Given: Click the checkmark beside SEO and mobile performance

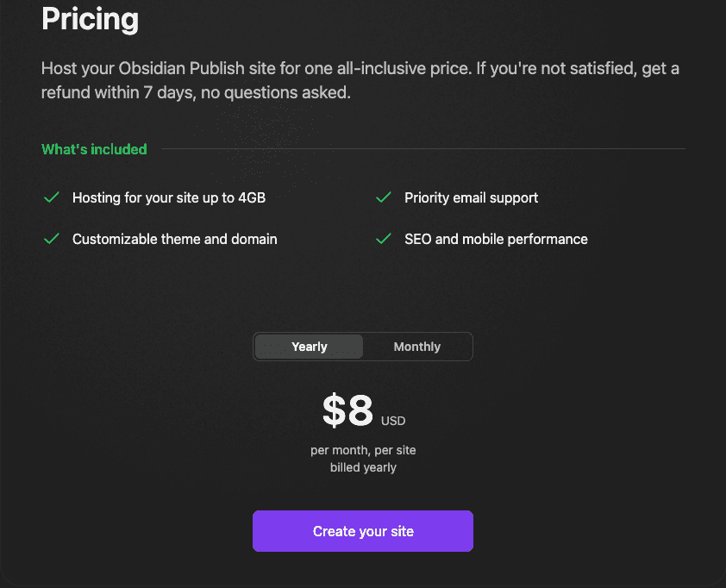Looking at the screenshot, I should [x=384, y=239].
